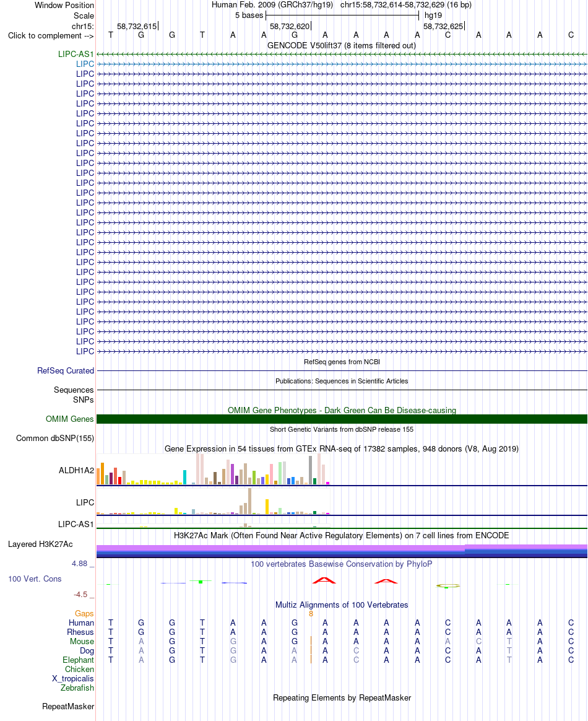Click the LIPC tissue expression bar chart

click(x=213, y=501)
